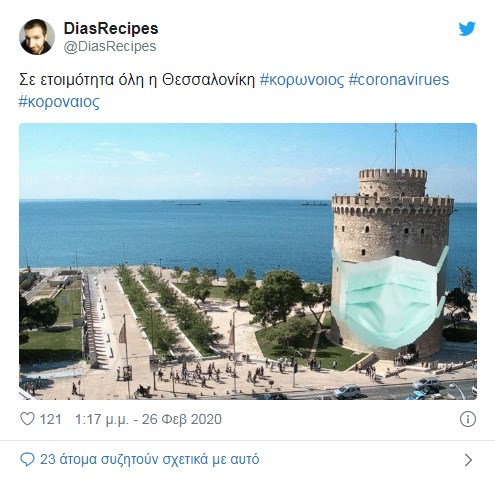The height and width of the screenshot is (477, 495).
Task: Open the tweet info circle icon
Action: [468, 419]
